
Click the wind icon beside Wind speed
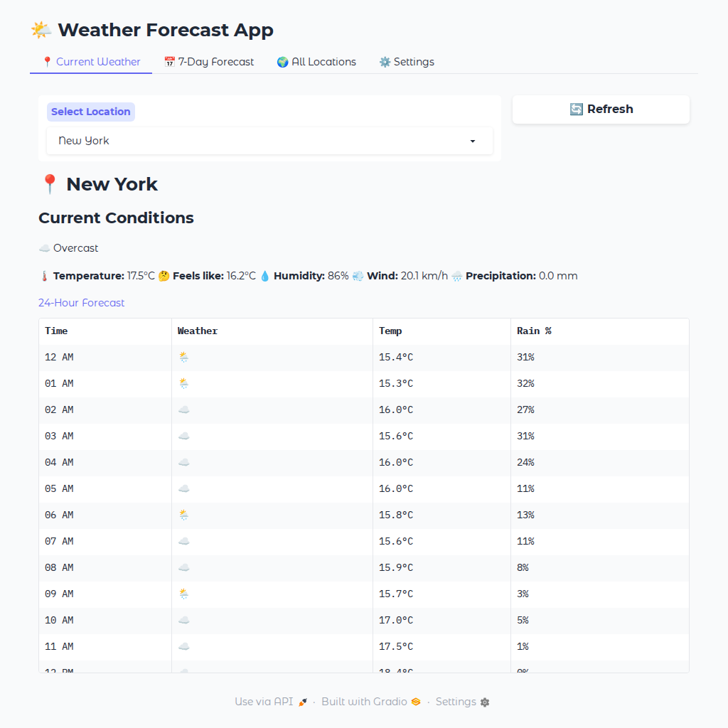358,276
